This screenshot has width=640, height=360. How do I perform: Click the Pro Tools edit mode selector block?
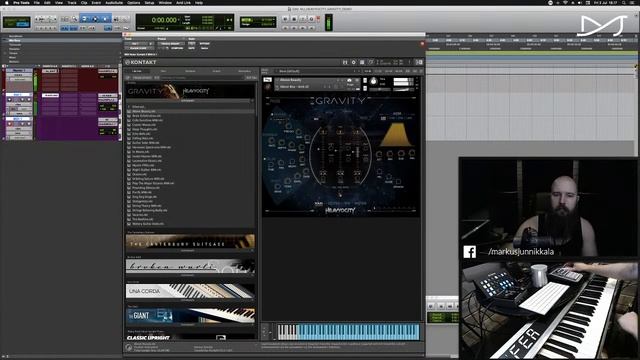point(16,22)
